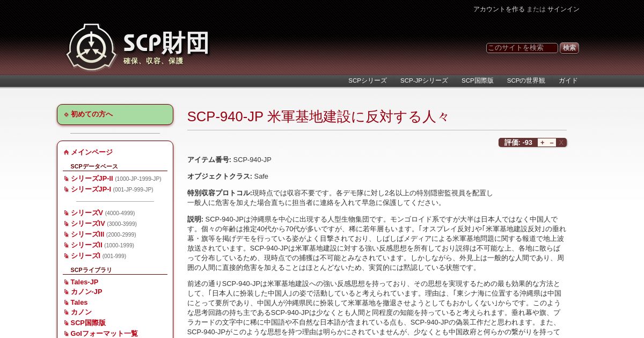Focus the このサイトを検索 search field
Screen dimensions: 644x338
522,48
